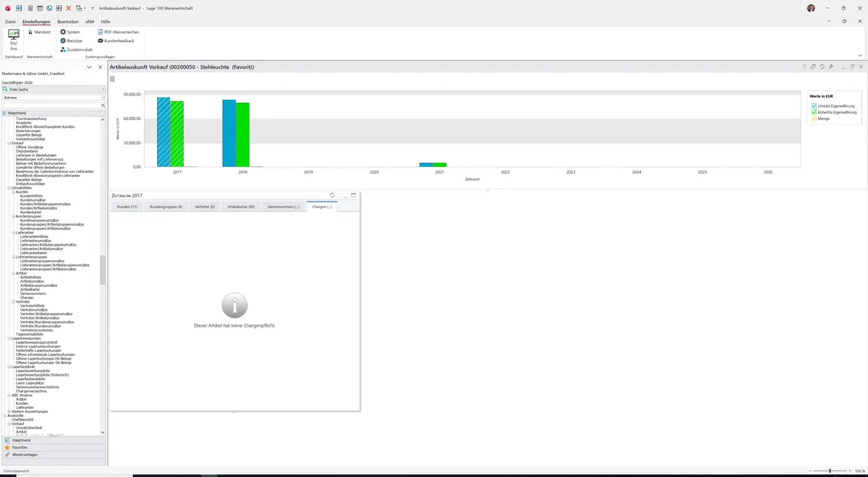Click the hamburger menu icon above chart
The image size is (868, 477).
pyautogui.click(x=113, y=78)
